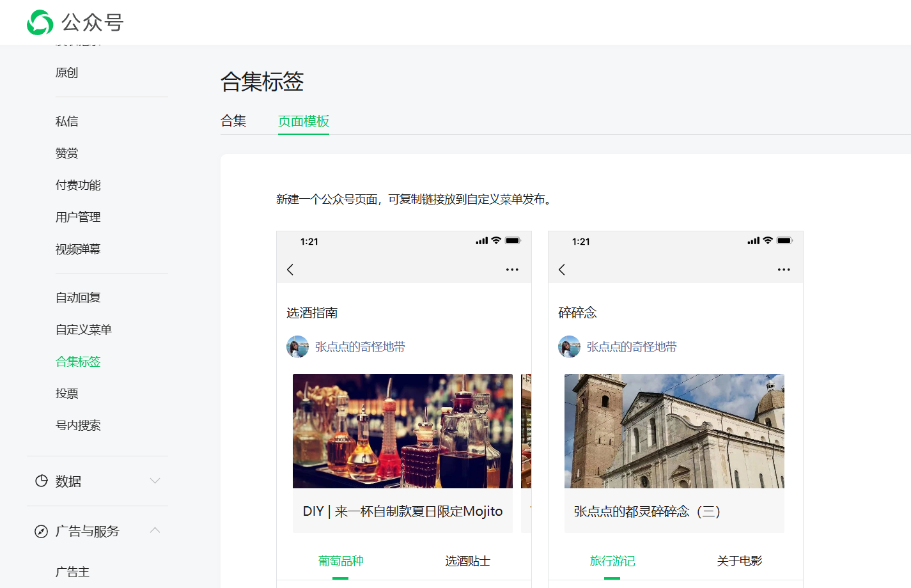Click 张点点的奇怪地带 link in 碎碎念 template
Screen dimensions: 911x588
(x=632, y=347)
